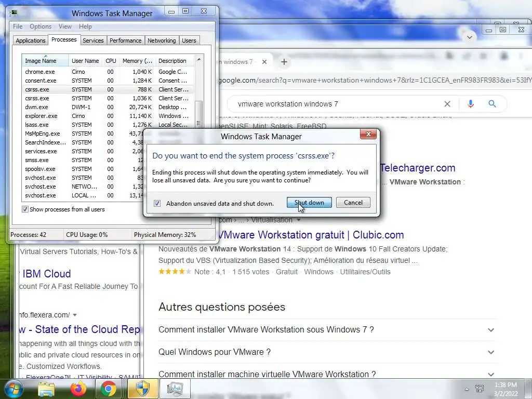Click the network tray icon

[480, 389]
